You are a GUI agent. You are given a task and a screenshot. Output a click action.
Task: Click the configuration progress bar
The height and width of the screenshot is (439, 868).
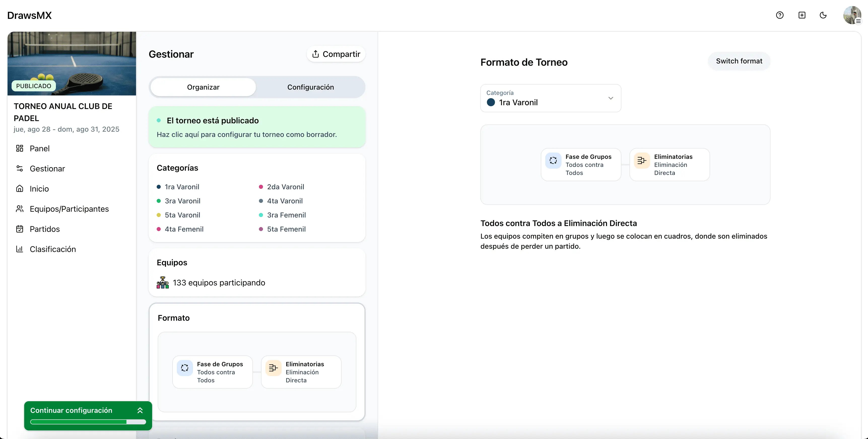[88, 422]
